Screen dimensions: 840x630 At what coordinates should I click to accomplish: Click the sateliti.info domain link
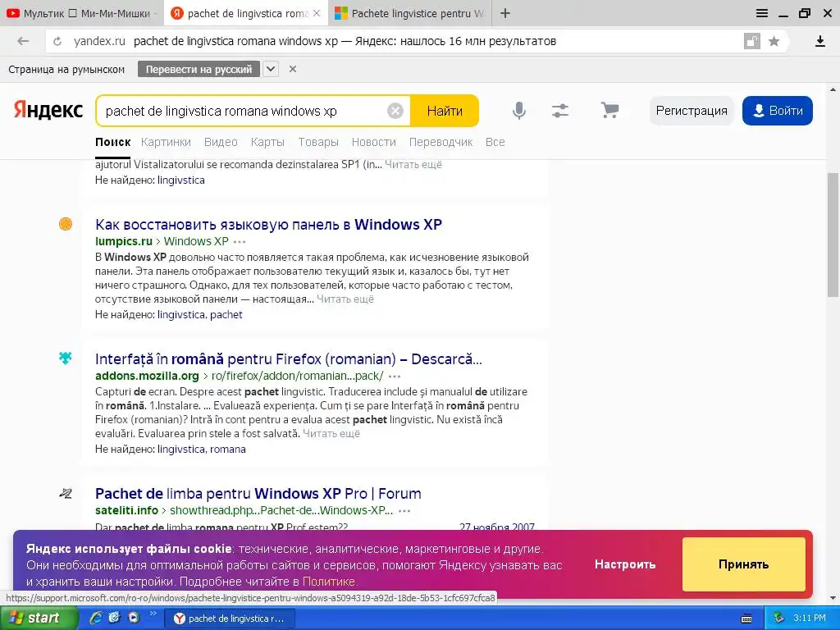pyautogui.click(x=126, y=510)
